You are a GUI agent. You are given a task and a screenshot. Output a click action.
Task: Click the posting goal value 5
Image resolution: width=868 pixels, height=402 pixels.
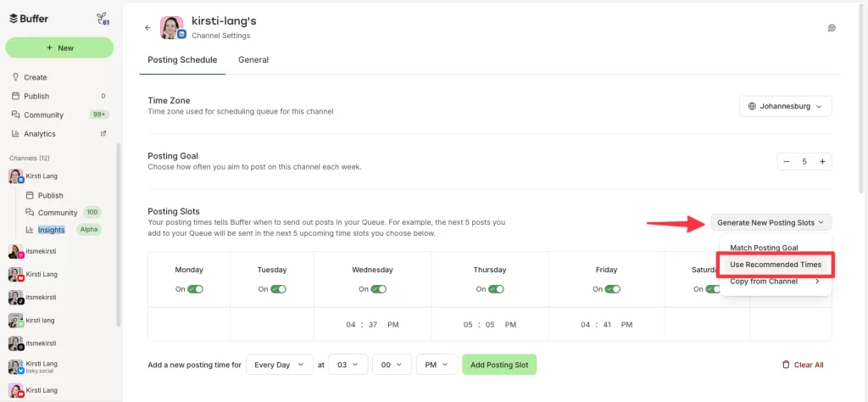click(x=804, y=162)
